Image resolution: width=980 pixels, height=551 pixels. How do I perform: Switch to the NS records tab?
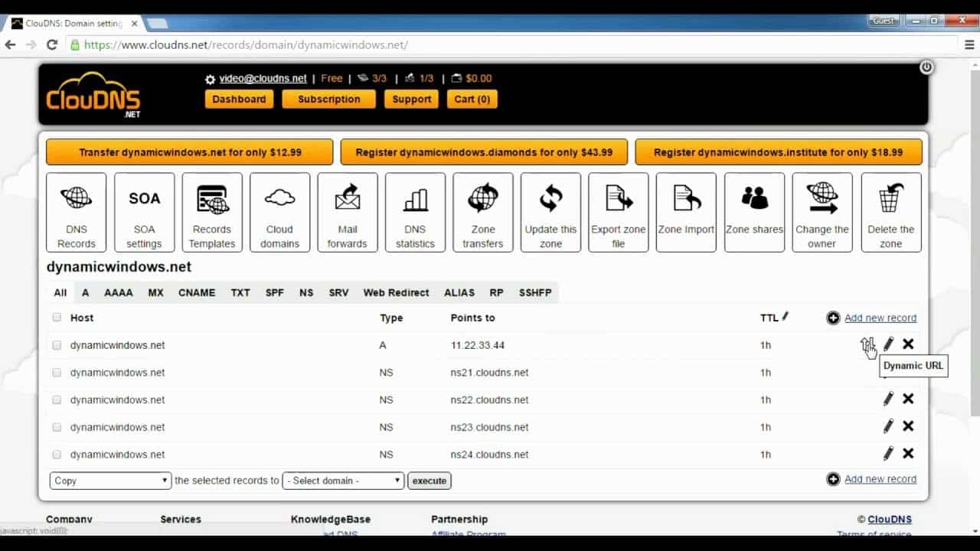pos(306,292)
